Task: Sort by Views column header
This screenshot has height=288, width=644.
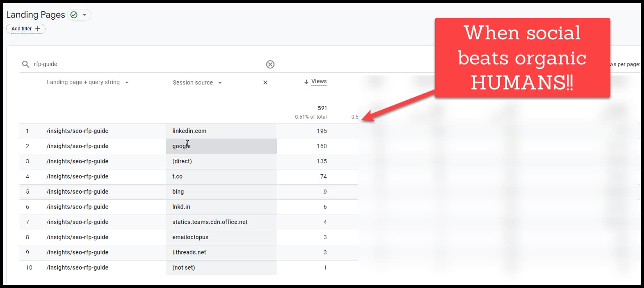Action: [319, 82]
